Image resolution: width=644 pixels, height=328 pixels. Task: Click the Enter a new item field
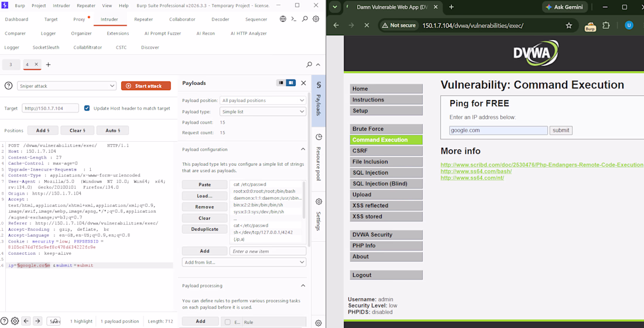[268, 251]
